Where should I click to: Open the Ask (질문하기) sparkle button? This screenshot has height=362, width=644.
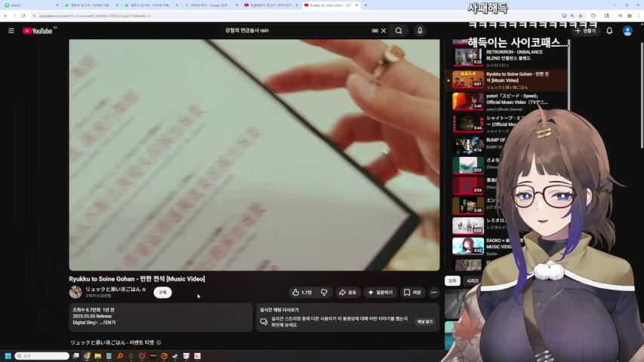(x=381, y=293)
